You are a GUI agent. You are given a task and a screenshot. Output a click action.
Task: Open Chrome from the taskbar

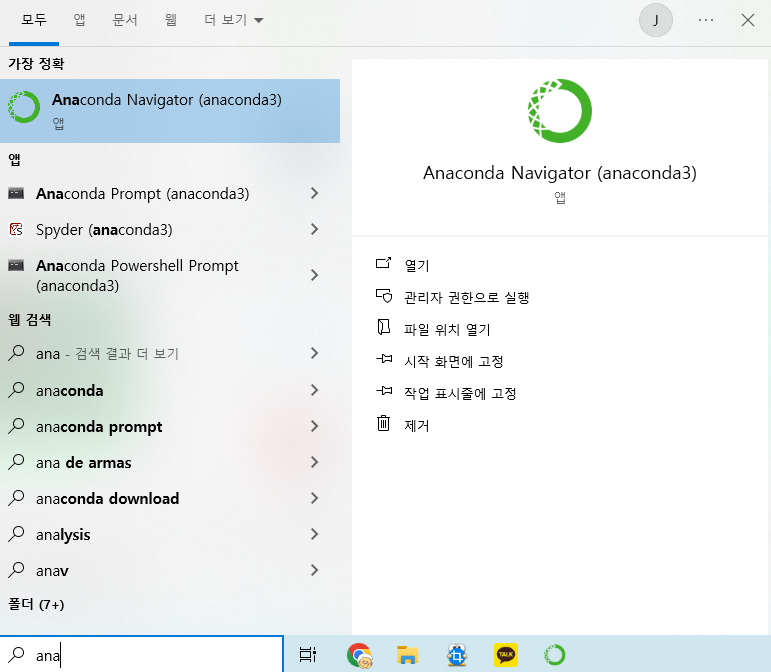(x=359, y=655)
